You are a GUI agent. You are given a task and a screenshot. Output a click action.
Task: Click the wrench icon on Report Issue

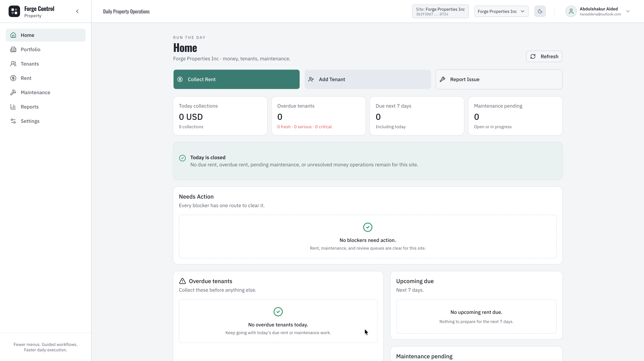click(x=442, y=79)
